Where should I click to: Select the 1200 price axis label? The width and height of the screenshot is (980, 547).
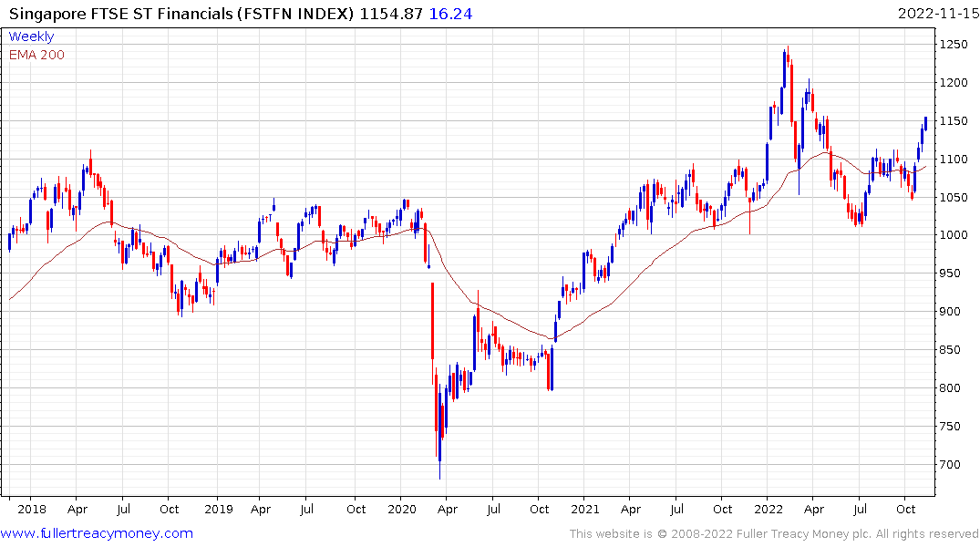point(954,83)
